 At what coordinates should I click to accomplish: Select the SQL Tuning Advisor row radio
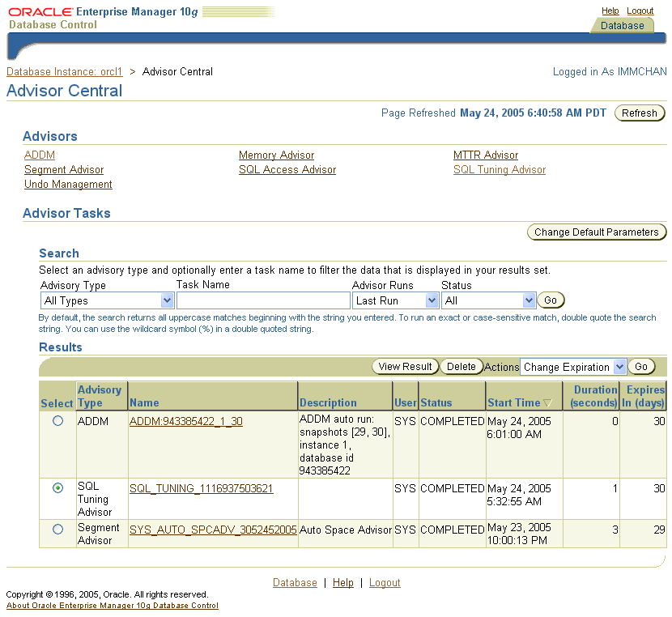coord(57,488)
